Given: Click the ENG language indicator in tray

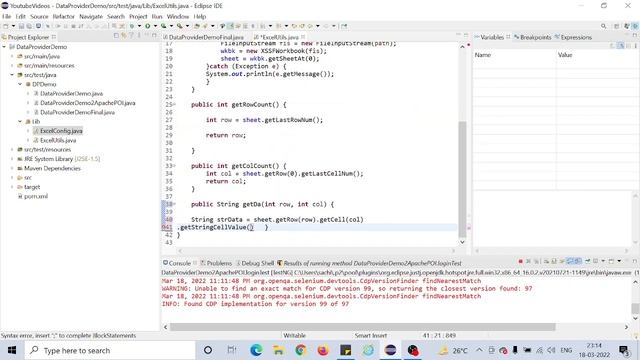Looking at the screenshot, I should (x=566, y=350).
